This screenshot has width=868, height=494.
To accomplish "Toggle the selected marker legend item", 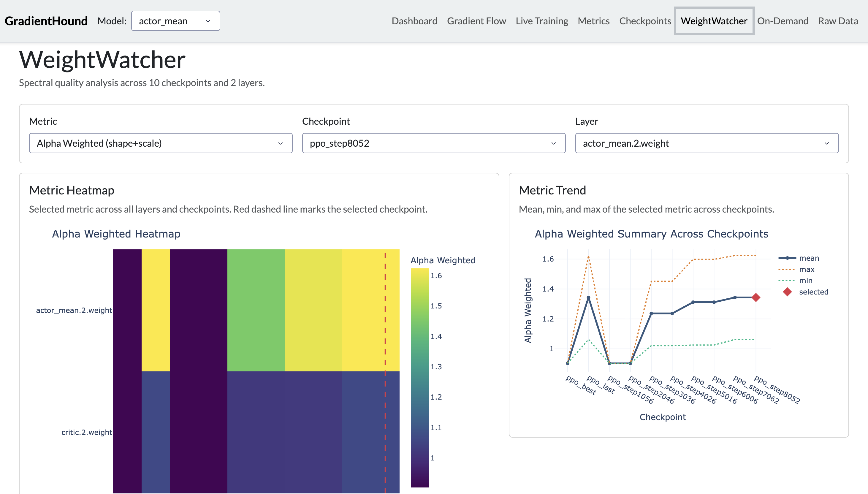I will click(813, 292).
